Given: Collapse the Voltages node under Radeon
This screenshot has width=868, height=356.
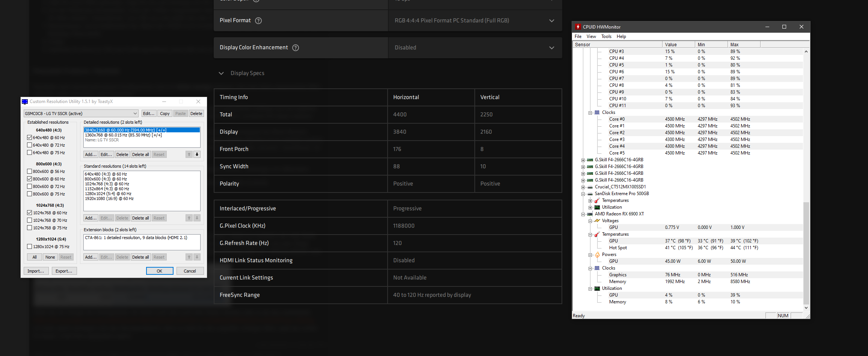Looking at the screenshot, I should coord(590,221).
